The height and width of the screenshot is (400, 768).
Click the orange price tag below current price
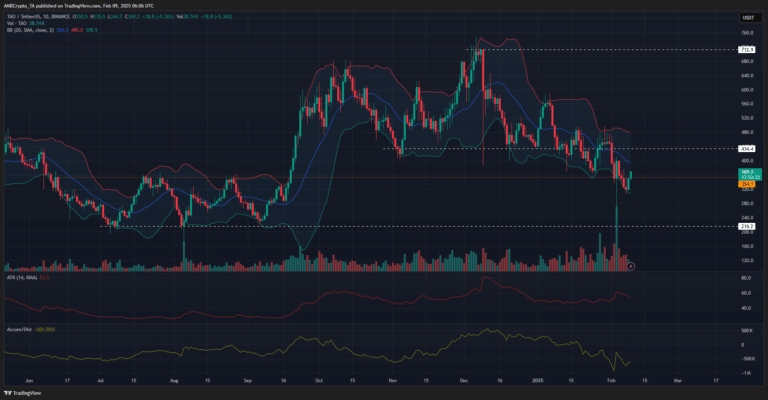[x=746, y=184]
